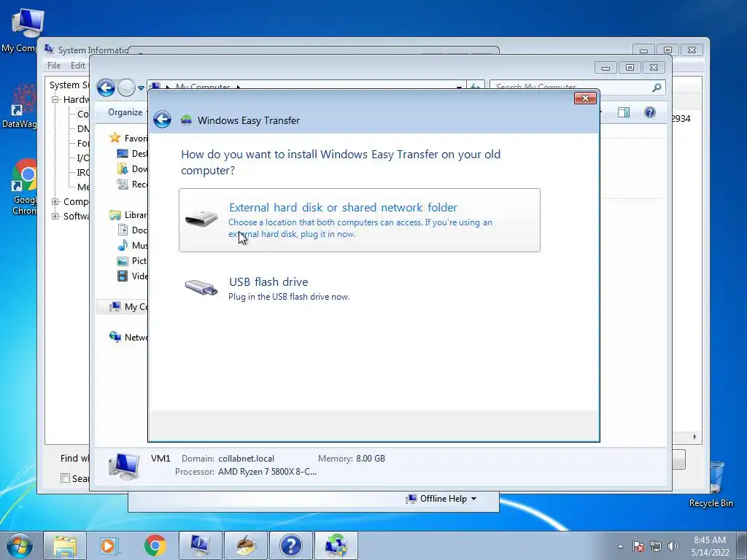Image resolution: width=747 pixels, height=560 pixels.
Task: Open Pictures library icon
Action: pyautogui.click(x=123, y=261)
